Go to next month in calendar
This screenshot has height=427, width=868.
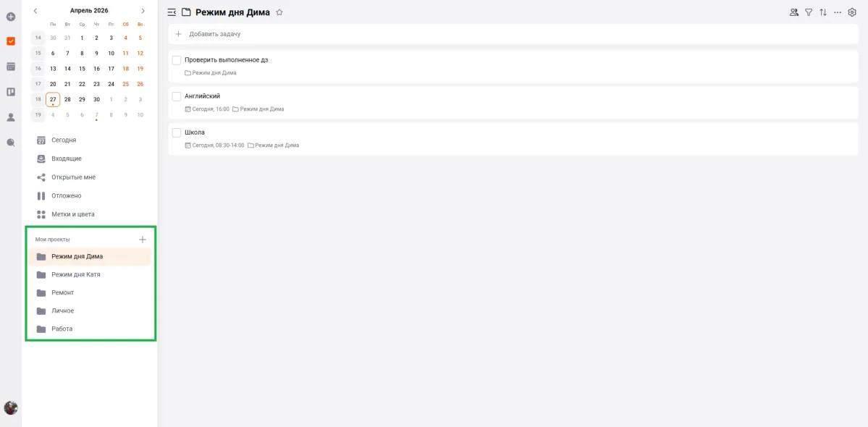[143, 11]
